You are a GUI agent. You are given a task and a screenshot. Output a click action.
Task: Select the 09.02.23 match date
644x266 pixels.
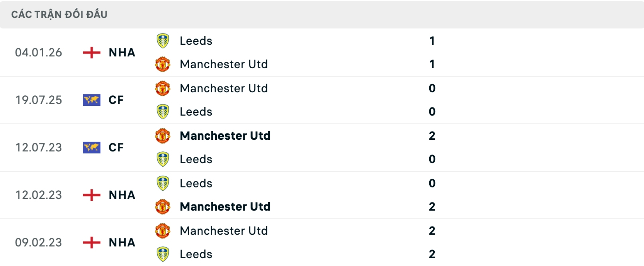39,242
